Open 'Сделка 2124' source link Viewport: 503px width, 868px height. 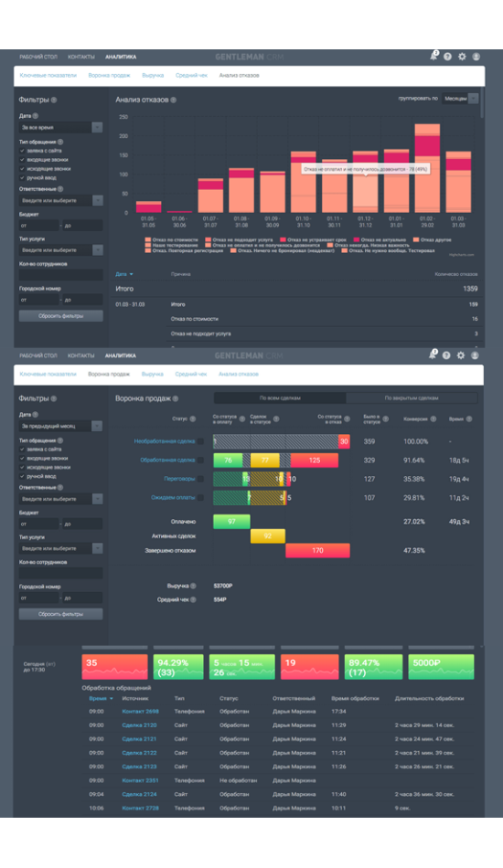(x=139, y=794)
